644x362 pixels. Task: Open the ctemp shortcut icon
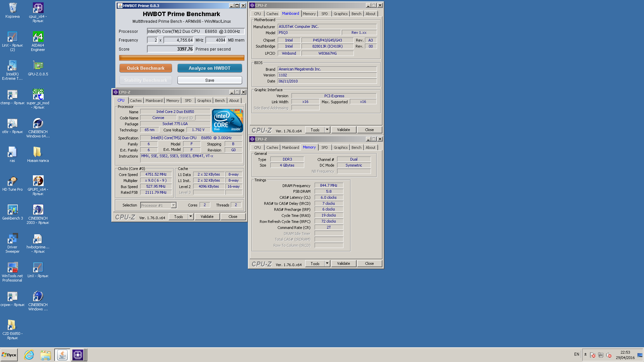click(12, 97)
